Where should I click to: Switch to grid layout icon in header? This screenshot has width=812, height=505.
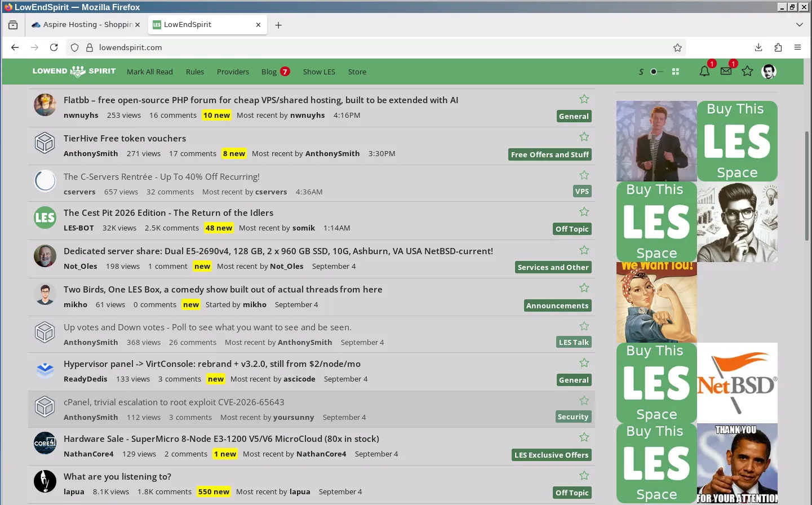pos(676,72)
